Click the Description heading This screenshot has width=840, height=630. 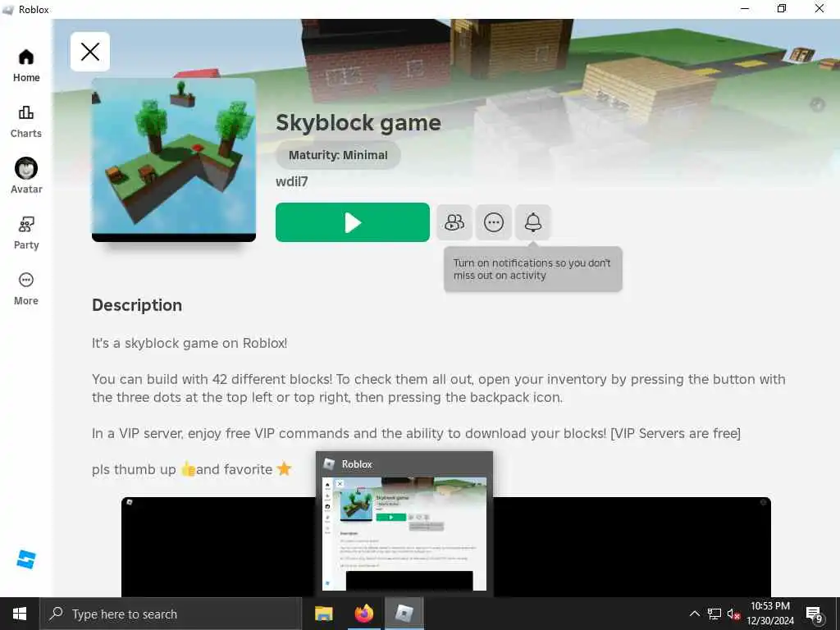[x=137, y=305]
